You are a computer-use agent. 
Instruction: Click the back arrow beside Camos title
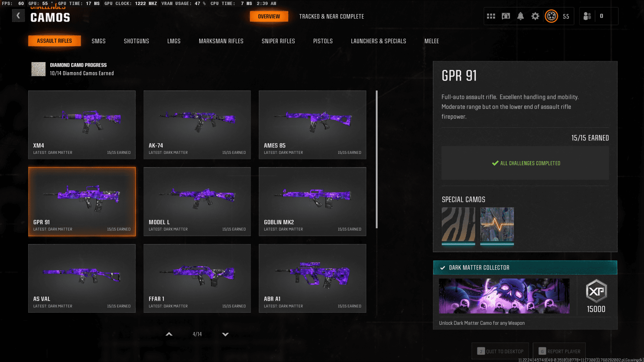click(x=18, y=15)
